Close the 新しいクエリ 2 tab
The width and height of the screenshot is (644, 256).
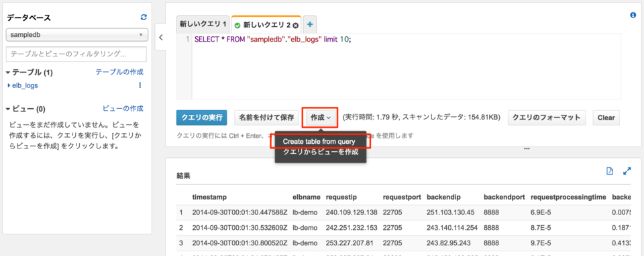point(295,25)
